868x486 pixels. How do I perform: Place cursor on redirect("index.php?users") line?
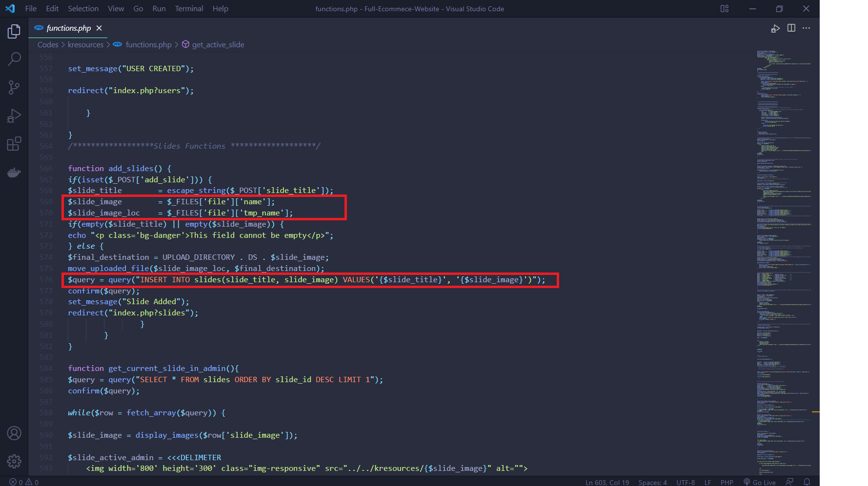pyautogui.click(x=131, y=91)
